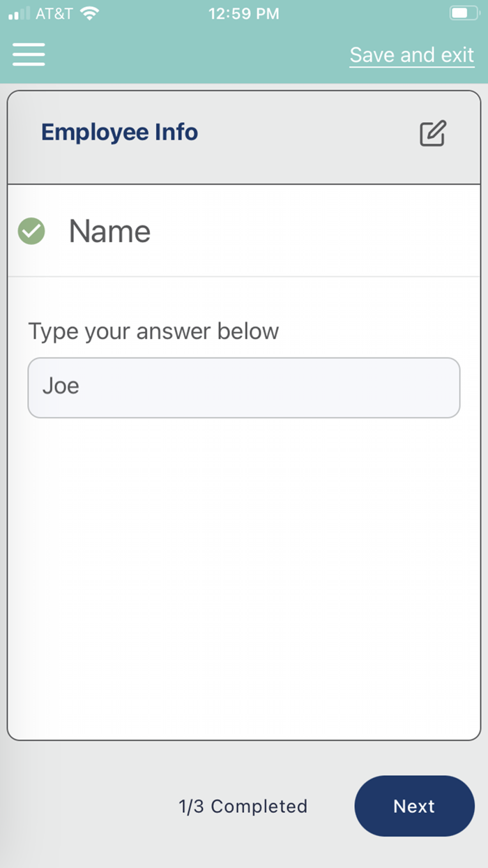
Task: Collapse the Name question card
Action: [x=109, y=231]
